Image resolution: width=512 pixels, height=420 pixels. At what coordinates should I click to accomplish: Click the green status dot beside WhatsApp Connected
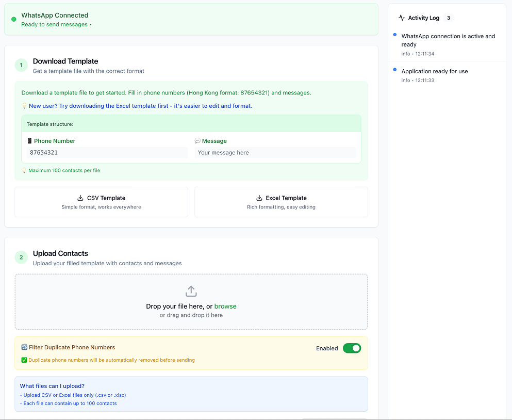click(x=13, y=19)
